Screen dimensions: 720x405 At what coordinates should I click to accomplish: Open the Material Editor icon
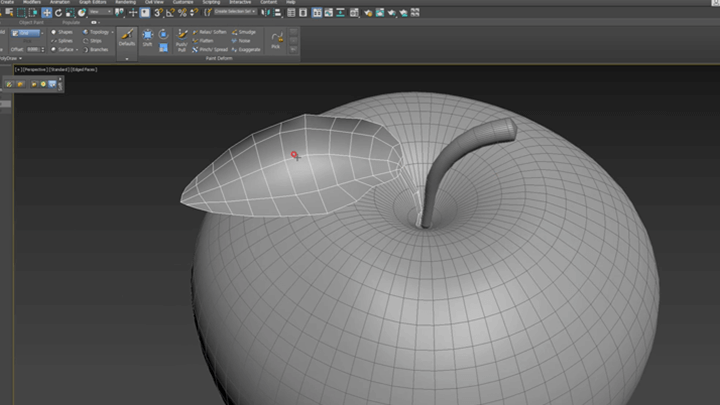(354, 13)
